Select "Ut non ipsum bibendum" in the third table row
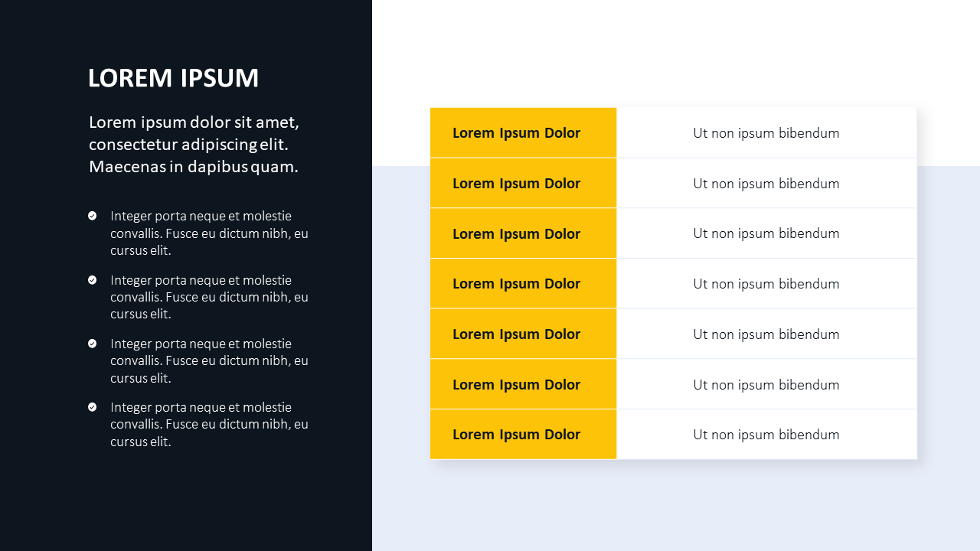 tap(766, 233)
